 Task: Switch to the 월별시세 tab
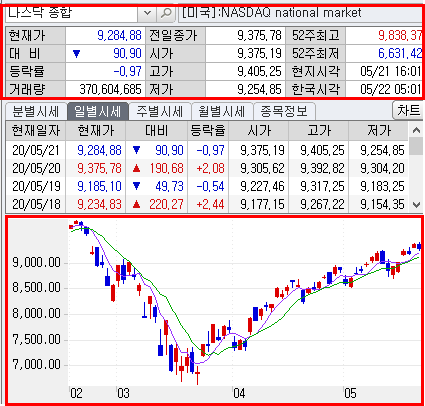(222, 111)
